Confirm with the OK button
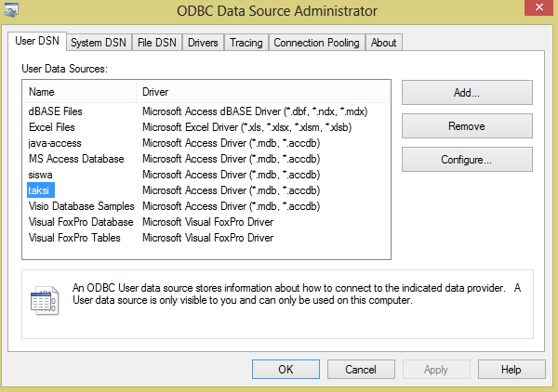The image size is (558, 392). click(x=286, y=369)
